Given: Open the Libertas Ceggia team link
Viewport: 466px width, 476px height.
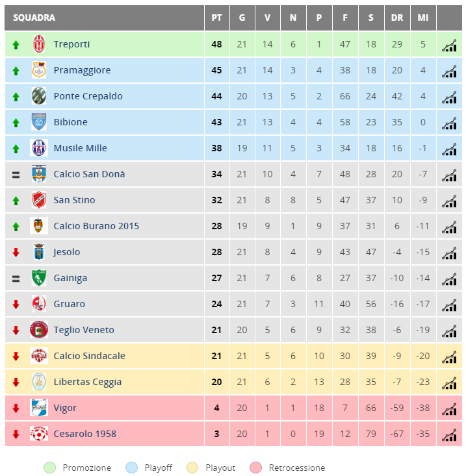Looking at the screenshot, I should tap(88, 382).
